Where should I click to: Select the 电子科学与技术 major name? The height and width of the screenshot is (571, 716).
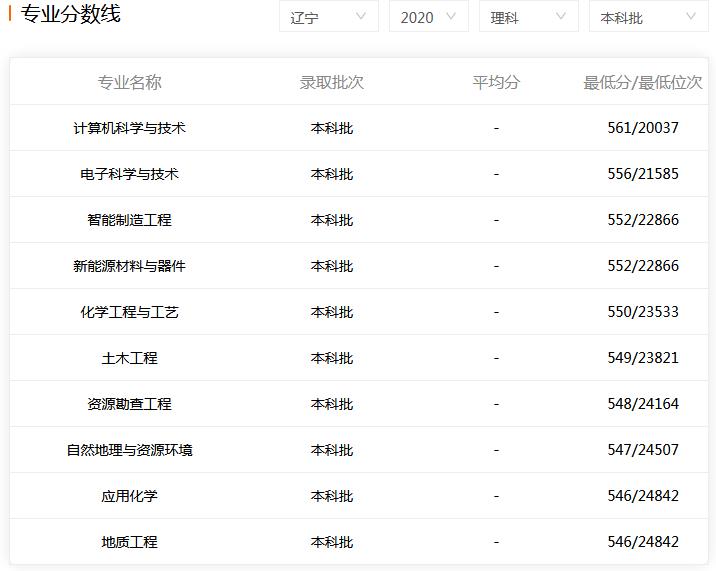(x=130, y=174)
